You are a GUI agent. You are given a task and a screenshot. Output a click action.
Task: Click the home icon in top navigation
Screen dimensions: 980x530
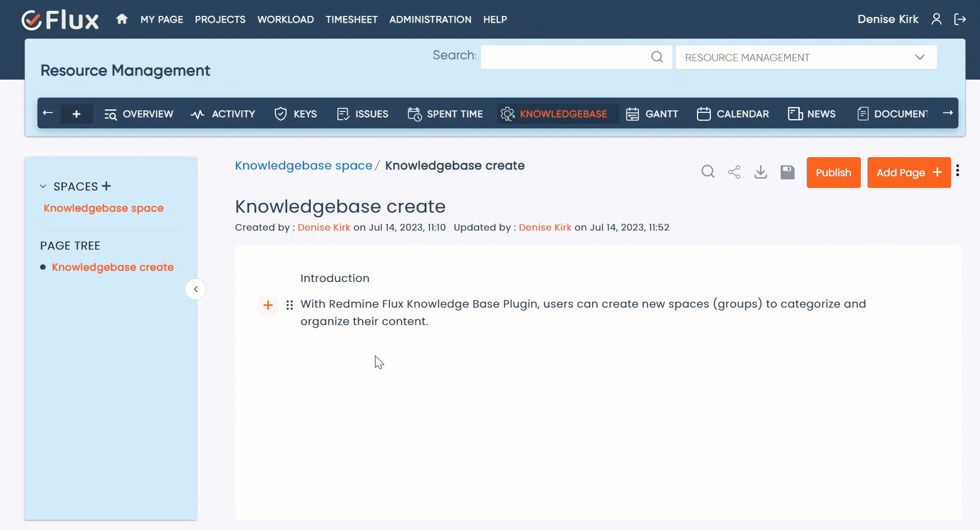pyautogui.click(x=122, y=20)
